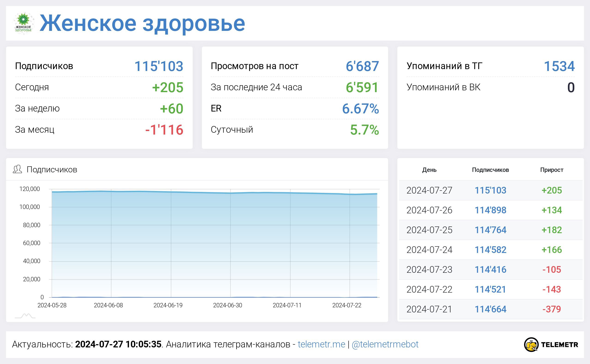This screenshot has height=364, width=590.
Task: Click the -143 growth value
Action: [552, 289]
